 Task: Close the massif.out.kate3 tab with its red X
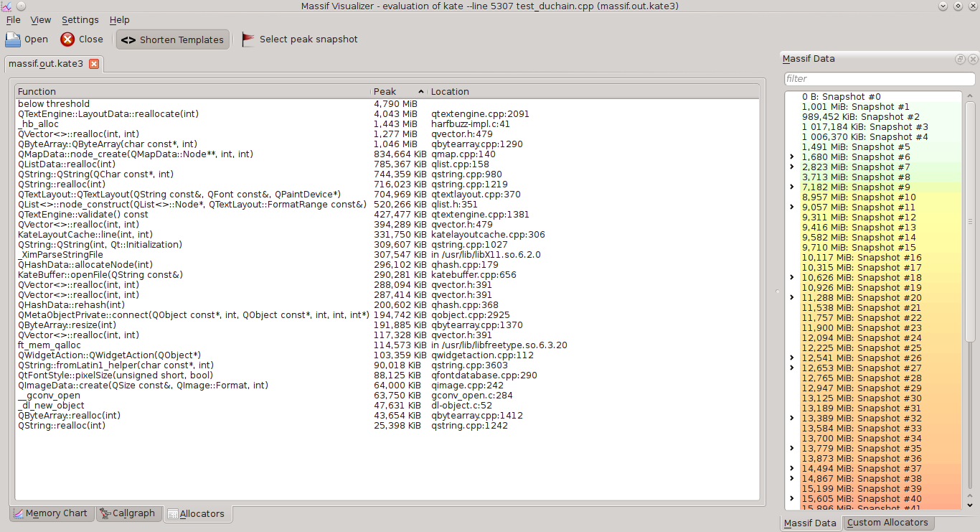pyautogui.click(x=94, y=64)
